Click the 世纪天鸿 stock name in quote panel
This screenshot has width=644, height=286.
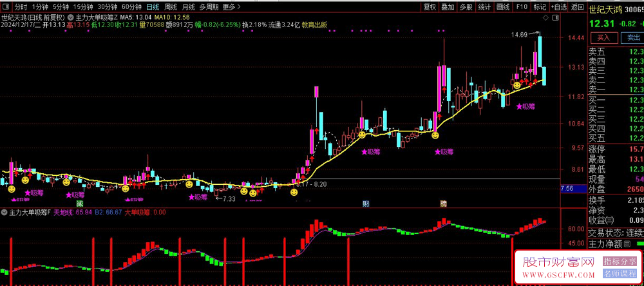[x=605, y=8]
